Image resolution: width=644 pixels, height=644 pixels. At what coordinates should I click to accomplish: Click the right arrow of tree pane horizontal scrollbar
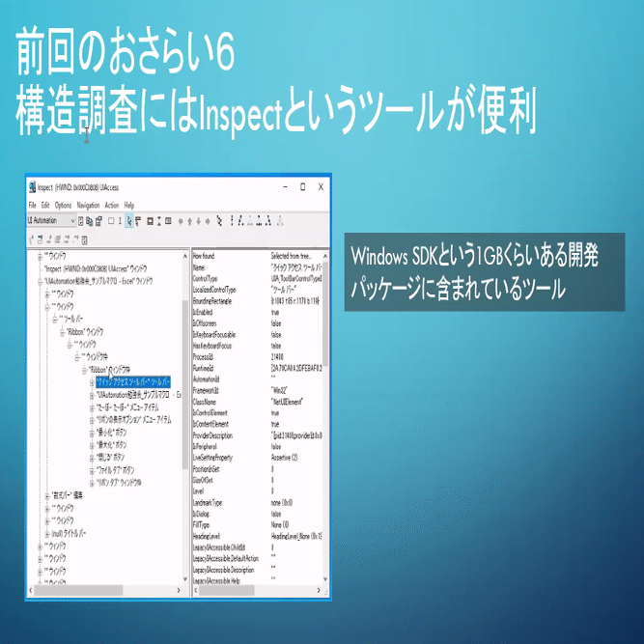(179, 590)
